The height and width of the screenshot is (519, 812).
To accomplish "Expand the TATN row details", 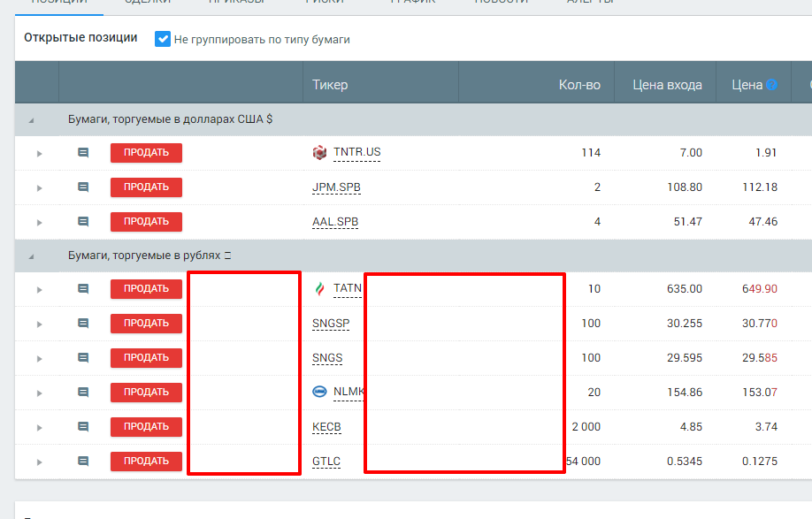I will [x=39, y=290].
